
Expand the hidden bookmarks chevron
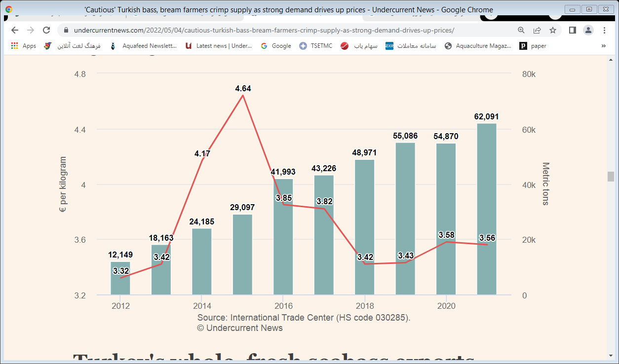click(x=603, y=46)
